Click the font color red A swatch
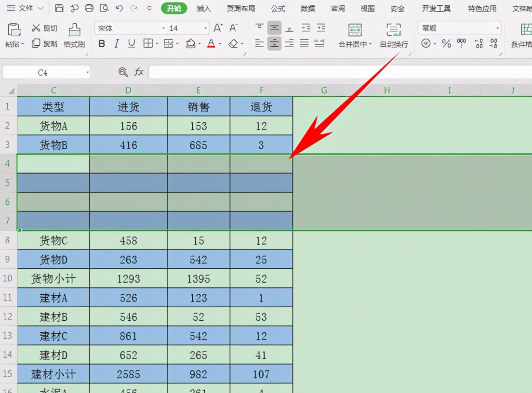This screenshot has width=532, height=393. (x=211, y=44)
